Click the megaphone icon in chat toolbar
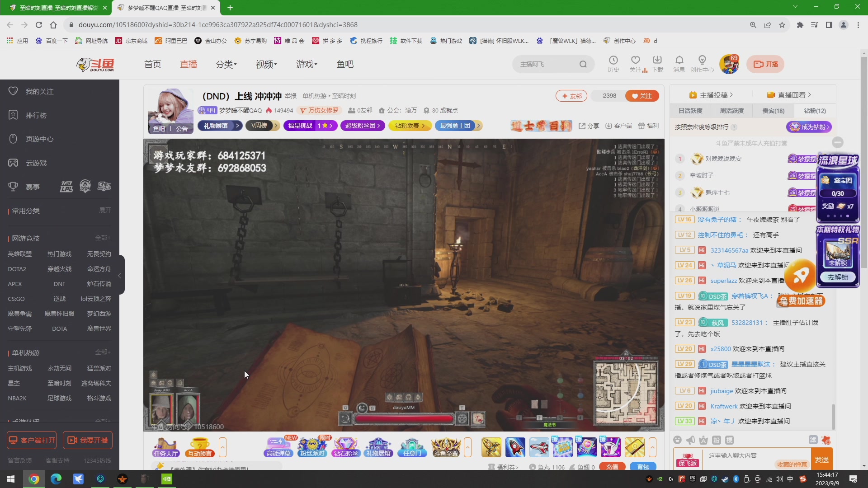Screen dimensions: 868x488 (690, 440)
